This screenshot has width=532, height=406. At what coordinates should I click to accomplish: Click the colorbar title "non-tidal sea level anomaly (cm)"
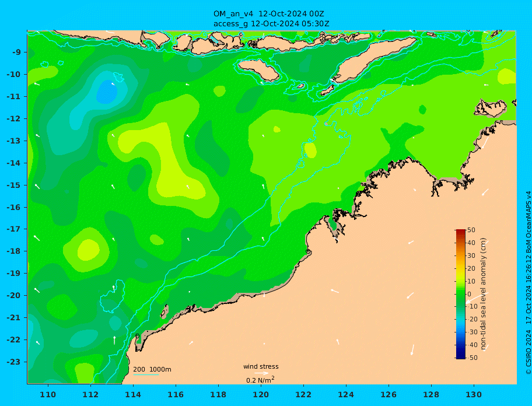pyautogui.click(x=484, y=293)
